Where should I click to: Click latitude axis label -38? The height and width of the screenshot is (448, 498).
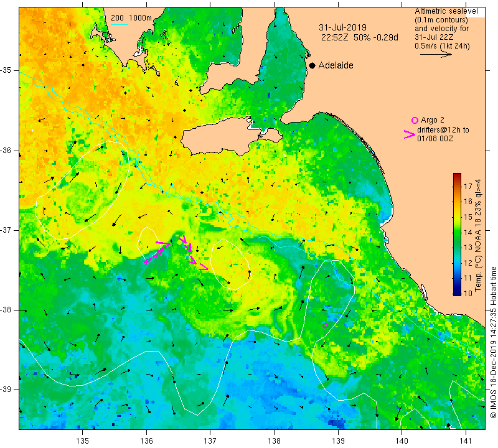tap(6, 310)
